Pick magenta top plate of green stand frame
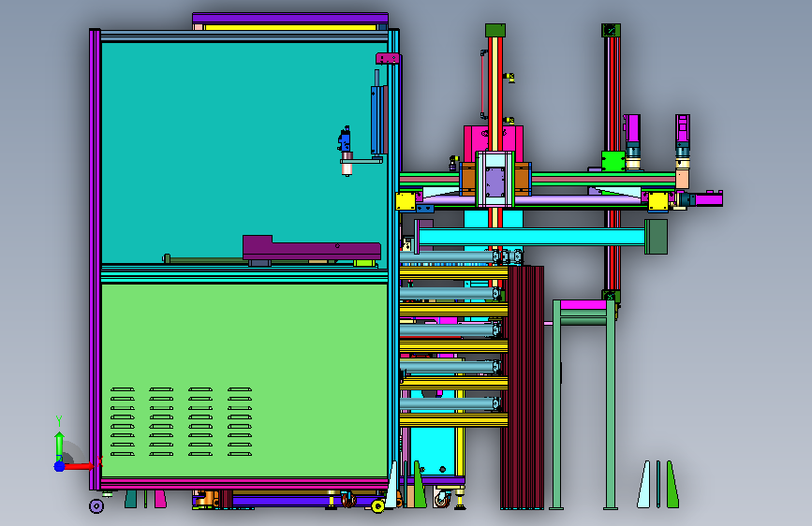Image resolution: width=812 pixels, height=526 pixels. [x=583, y=305]
